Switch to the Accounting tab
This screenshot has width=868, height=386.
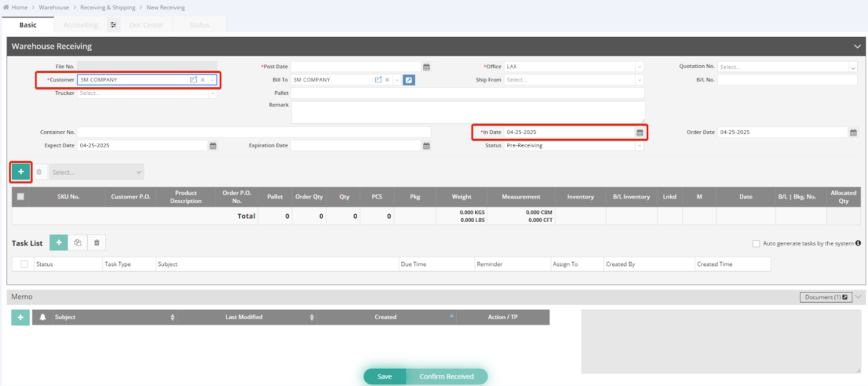pyautogui.click(x=81, y=25)
